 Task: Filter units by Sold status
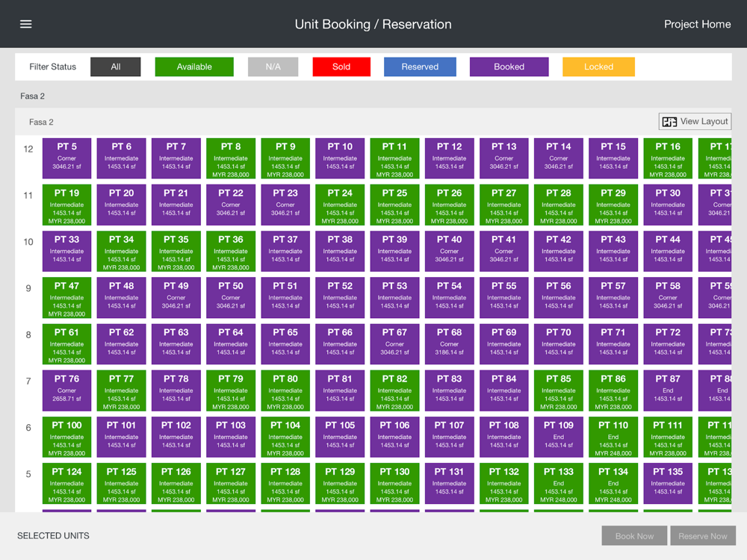341,66
